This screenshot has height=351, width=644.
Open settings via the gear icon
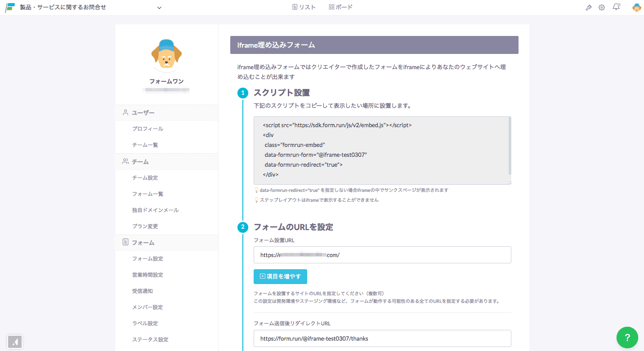[x=602, y=7]
